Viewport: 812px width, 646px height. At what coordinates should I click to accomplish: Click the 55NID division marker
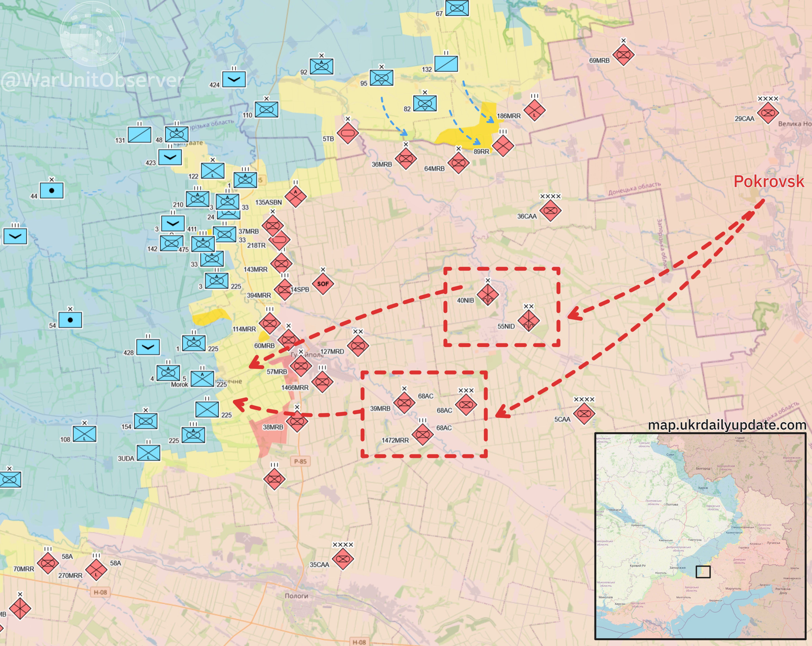pos(528,321)
